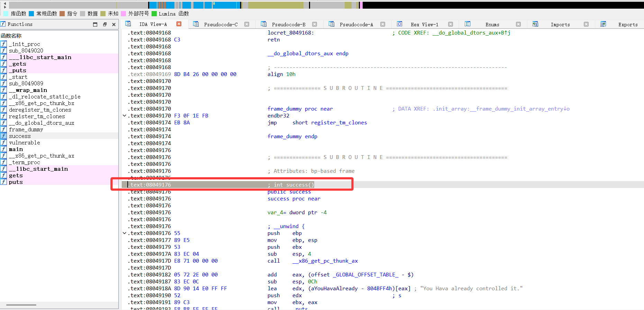The width and height of the screenshot is (644, 310).
Task: Switch to Pseudocode-A tab
Action: (x=356, y=25)
